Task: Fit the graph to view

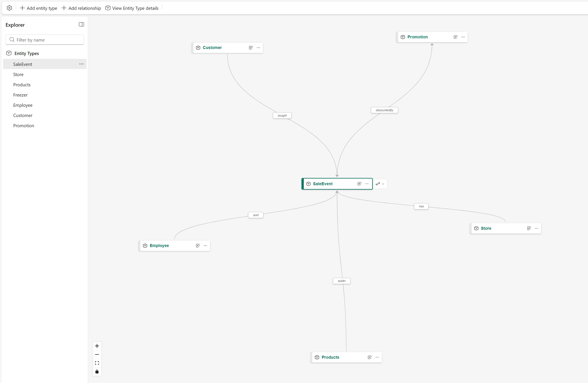Action: (x=97, y=363)
